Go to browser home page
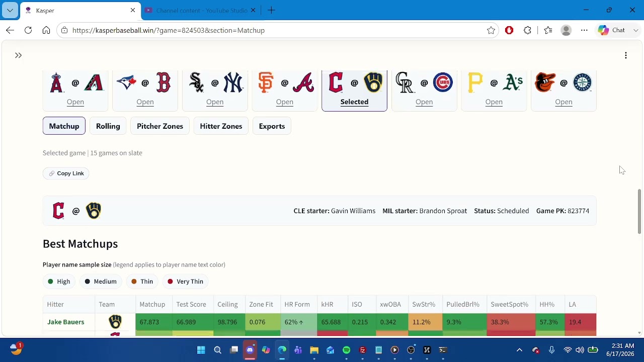The width and height of the screenshot is (644, 362). [x=46, y=30]
